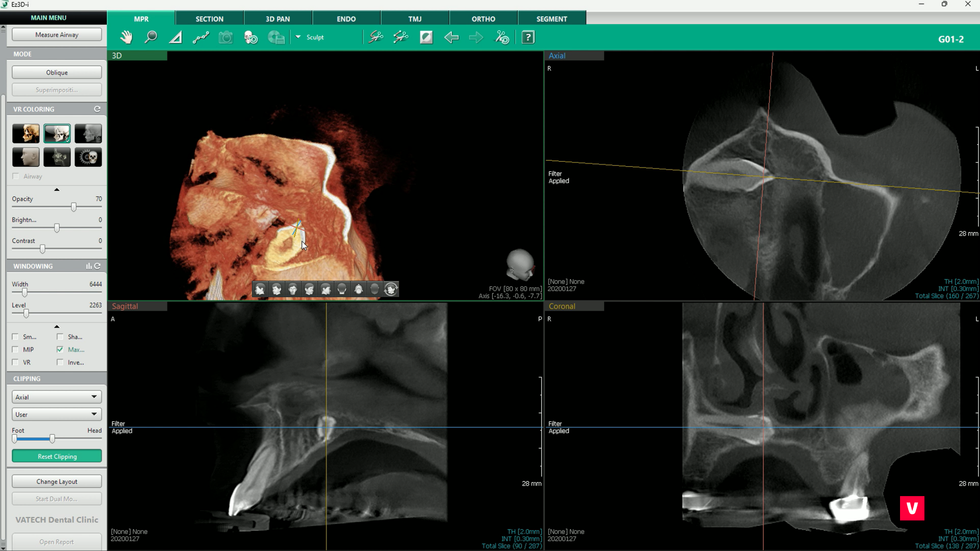Viewport: 980px width, 551px height.
Task: Switch to the ENDO tab
Action: pyautogui.click(x=346, y=19)
